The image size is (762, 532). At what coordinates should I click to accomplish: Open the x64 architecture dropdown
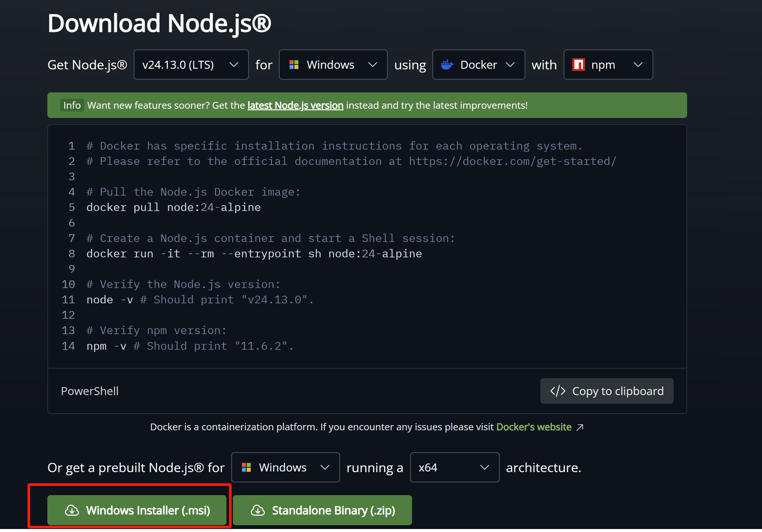(454, 467)
